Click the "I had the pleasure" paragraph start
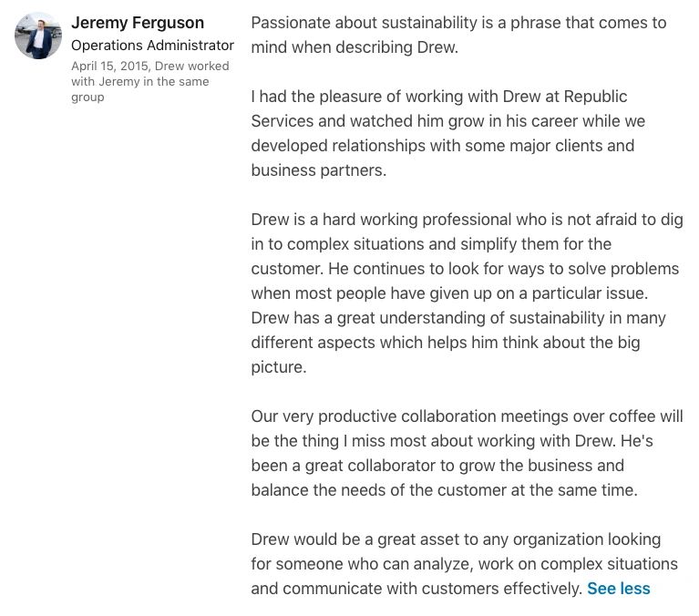The height and width of the screenshot is (616, 699). pyautogui.click(x=310, y=97)
